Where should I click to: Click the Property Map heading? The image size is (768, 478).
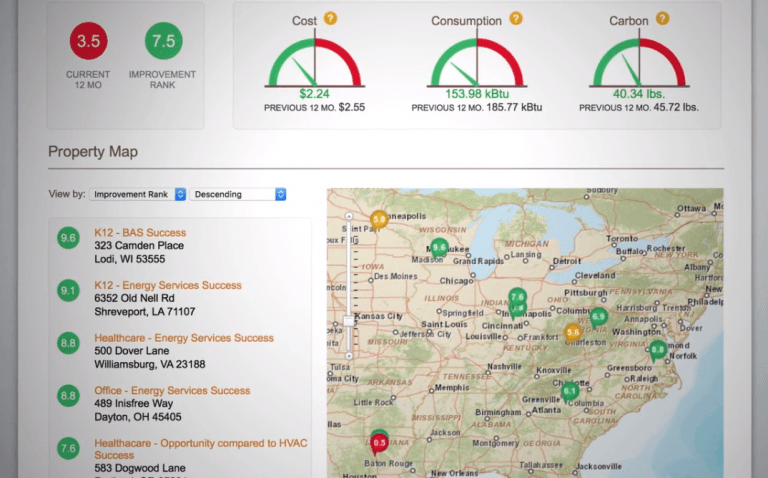pos(93,152)
